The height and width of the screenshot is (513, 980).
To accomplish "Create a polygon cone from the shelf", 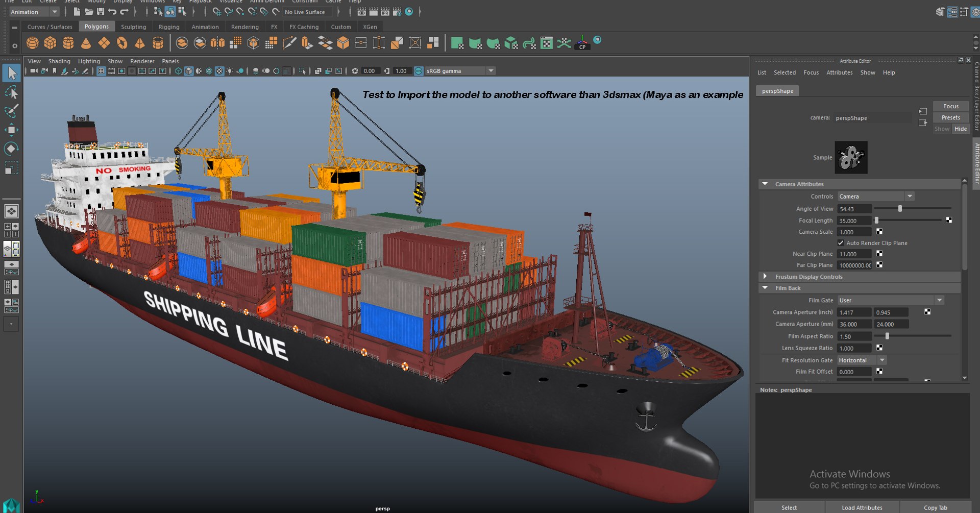I will point(86,43).
